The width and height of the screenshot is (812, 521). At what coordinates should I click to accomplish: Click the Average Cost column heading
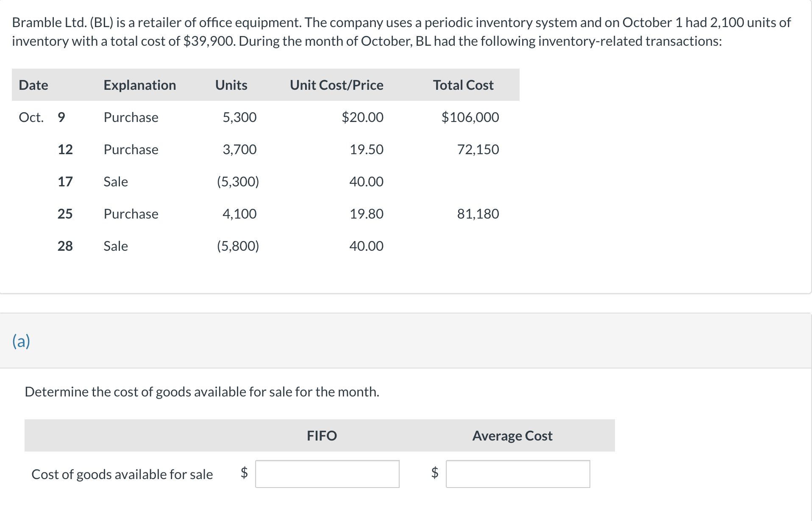(512, 436)
